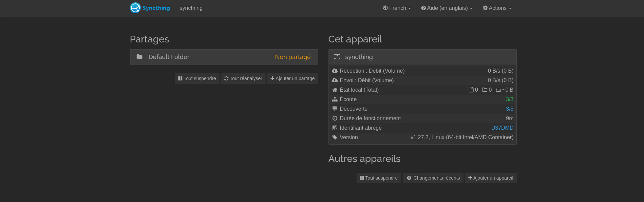Open the Aide (en anglais) menu
Viewport: 644px width, 202px height.
(x=447, y=8)
